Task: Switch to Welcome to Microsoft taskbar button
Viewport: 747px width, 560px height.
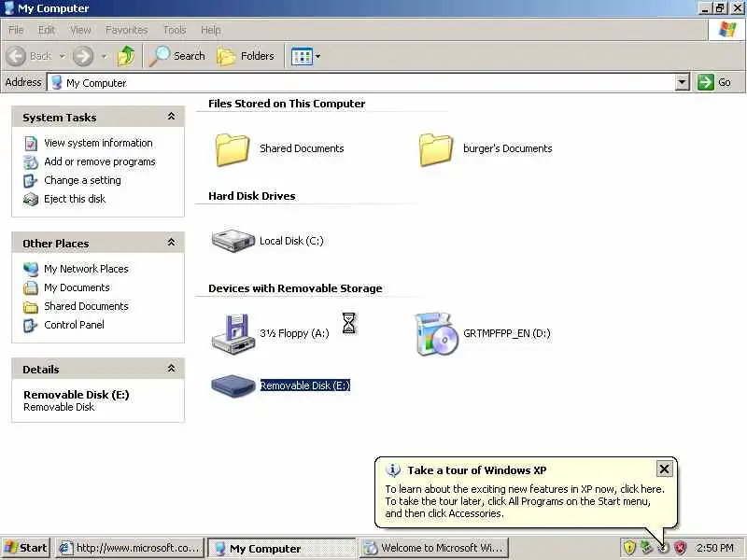Action: coord(434,548)
